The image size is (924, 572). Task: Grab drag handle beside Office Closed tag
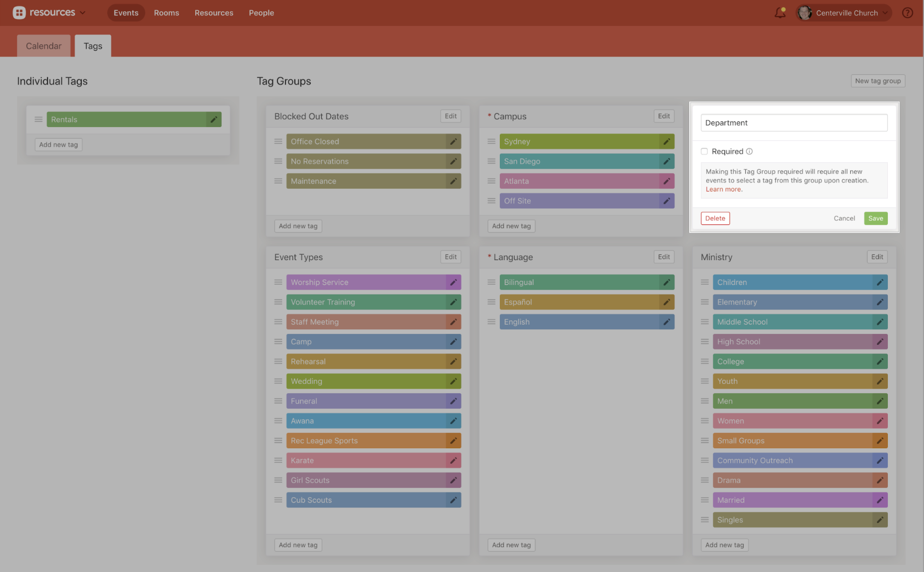pos(278,142)
